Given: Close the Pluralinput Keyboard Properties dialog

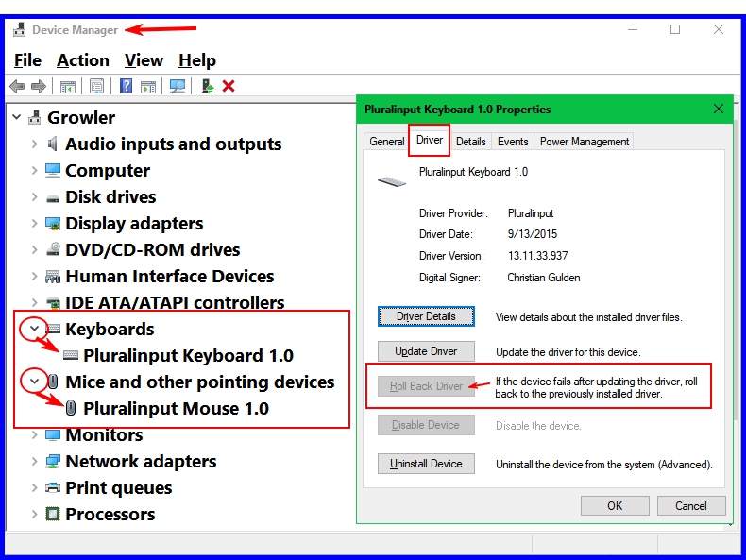Looking at the screenshot, I should (x=719, y=109).
